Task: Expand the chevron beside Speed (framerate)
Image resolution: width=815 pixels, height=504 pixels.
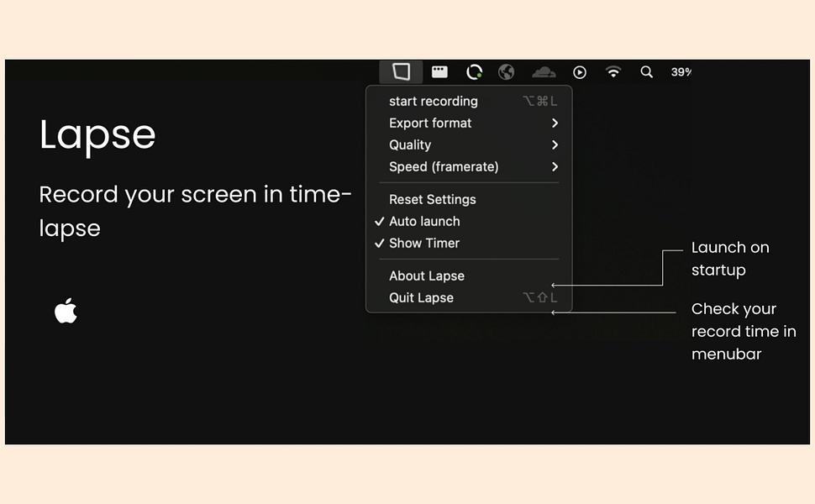Action: coord(555,167)
